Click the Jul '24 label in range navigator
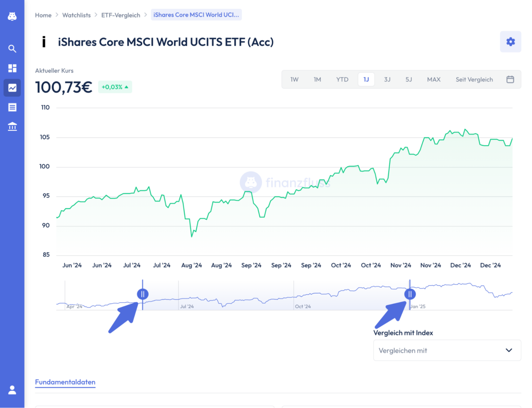The image size is (532, 408). pos(187,306)
